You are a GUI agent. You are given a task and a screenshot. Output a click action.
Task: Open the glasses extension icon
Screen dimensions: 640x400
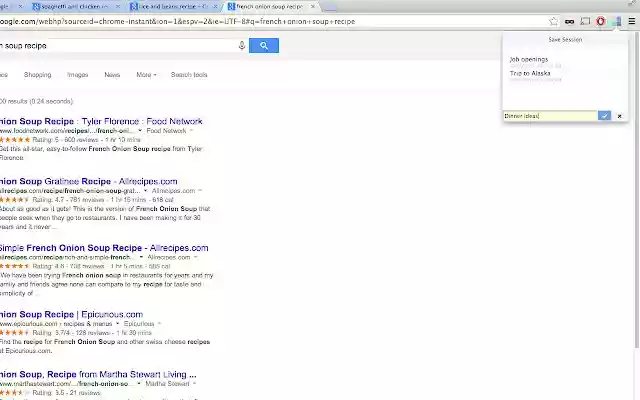click(569, 21)
